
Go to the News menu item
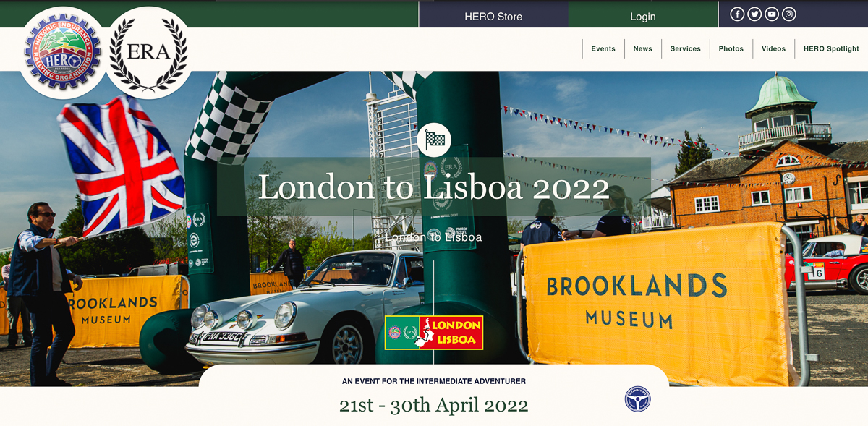click(642, 49)
